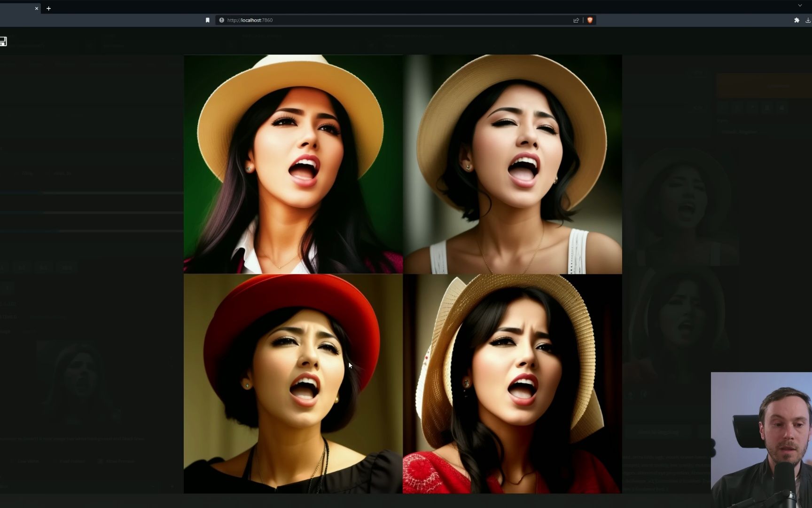The image size is (812, 508).
Task: Open the Brave Shields lion icon
Action: [x=590, y=20]
